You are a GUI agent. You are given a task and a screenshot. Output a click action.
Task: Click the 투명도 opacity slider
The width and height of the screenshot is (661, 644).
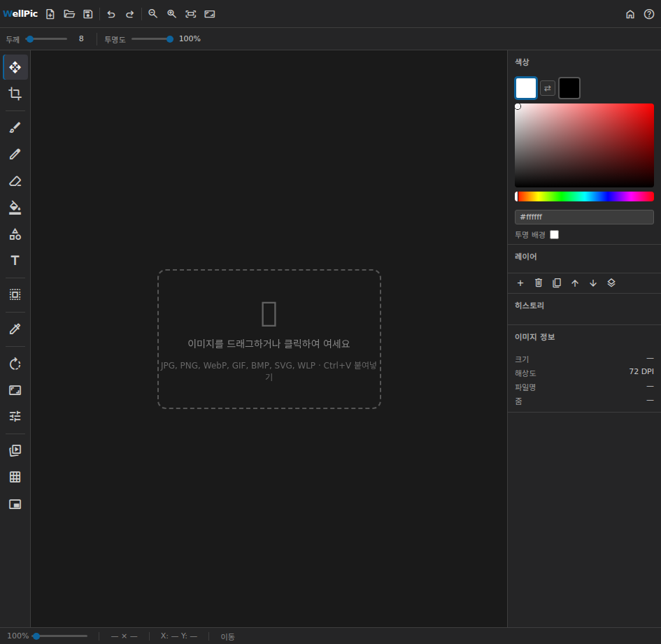coord(152,38)
